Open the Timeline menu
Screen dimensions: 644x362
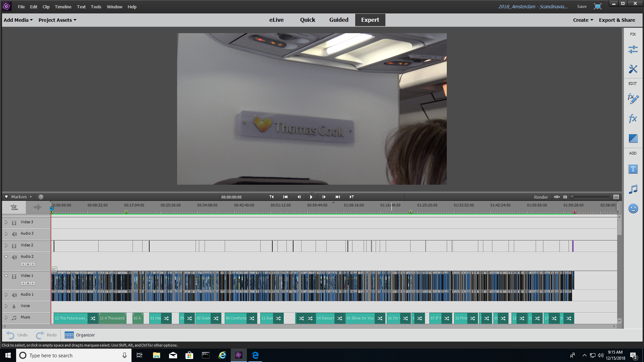[x=63, y=7]
